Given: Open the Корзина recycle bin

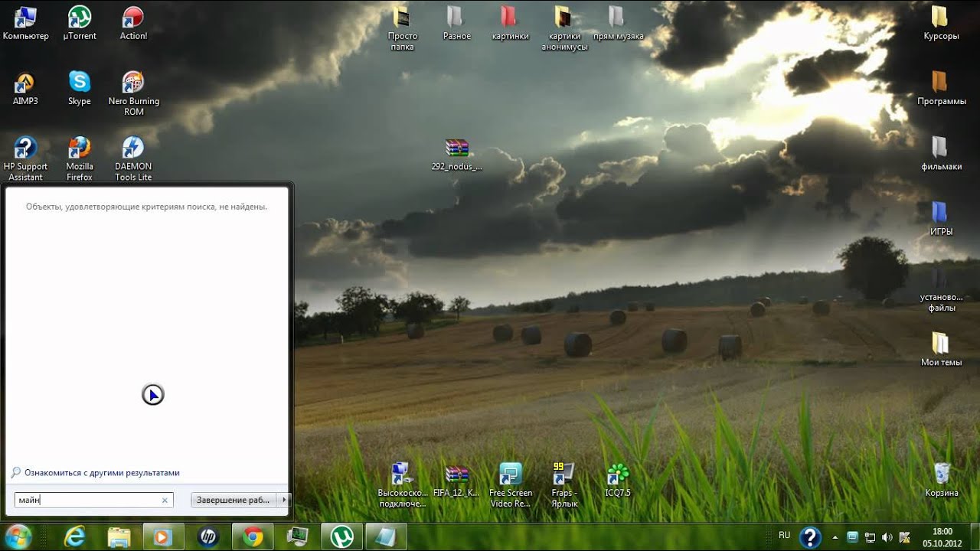Looking at the screenshot, I should [941, 474].
